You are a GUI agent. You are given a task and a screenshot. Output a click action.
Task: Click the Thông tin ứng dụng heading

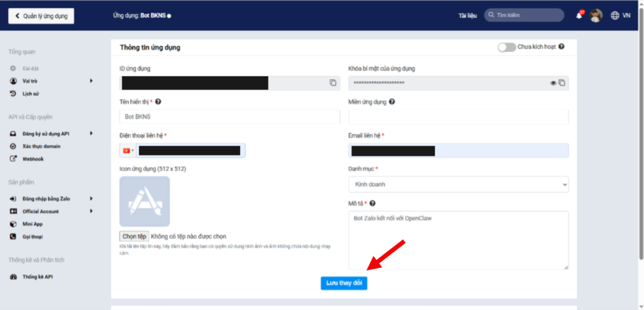[150, 48]
